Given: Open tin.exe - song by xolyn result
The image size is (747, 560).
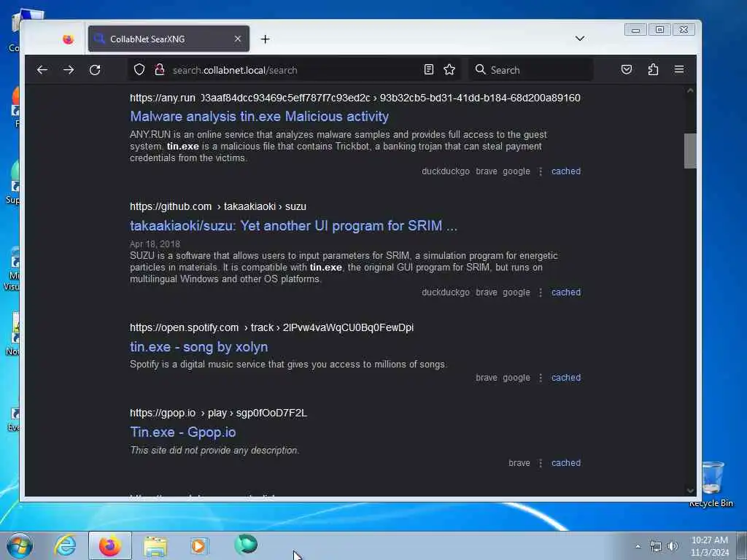Looking at the screenshot, I should tap(198, 346).
